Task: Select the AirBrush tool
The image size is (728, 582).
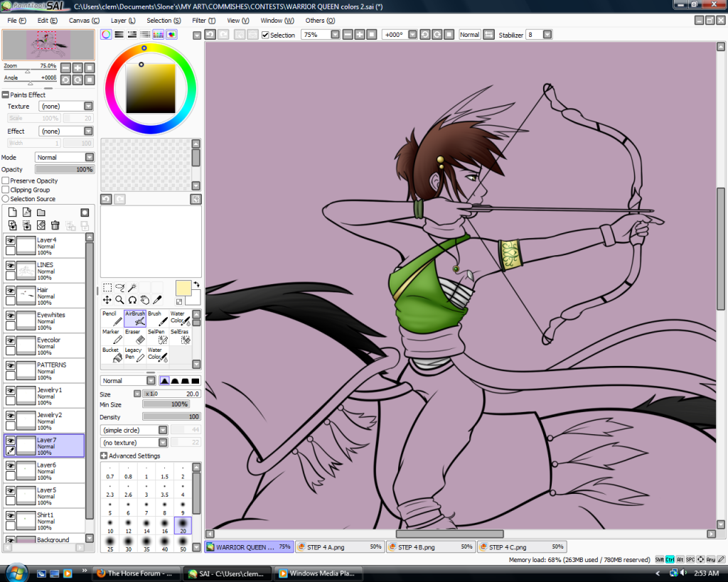Action: [x=135, y=318]
